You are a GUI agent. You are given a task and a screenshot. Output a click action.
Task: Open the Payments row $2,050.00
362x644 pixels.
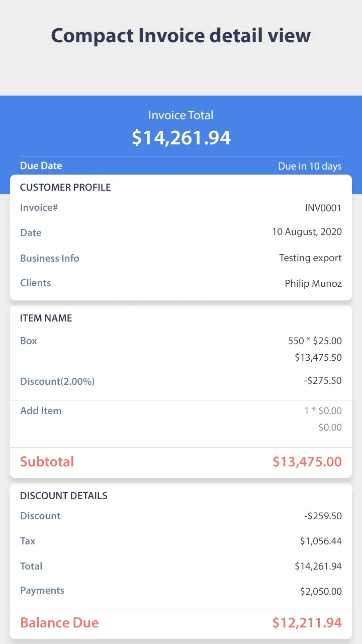(181, 591)
